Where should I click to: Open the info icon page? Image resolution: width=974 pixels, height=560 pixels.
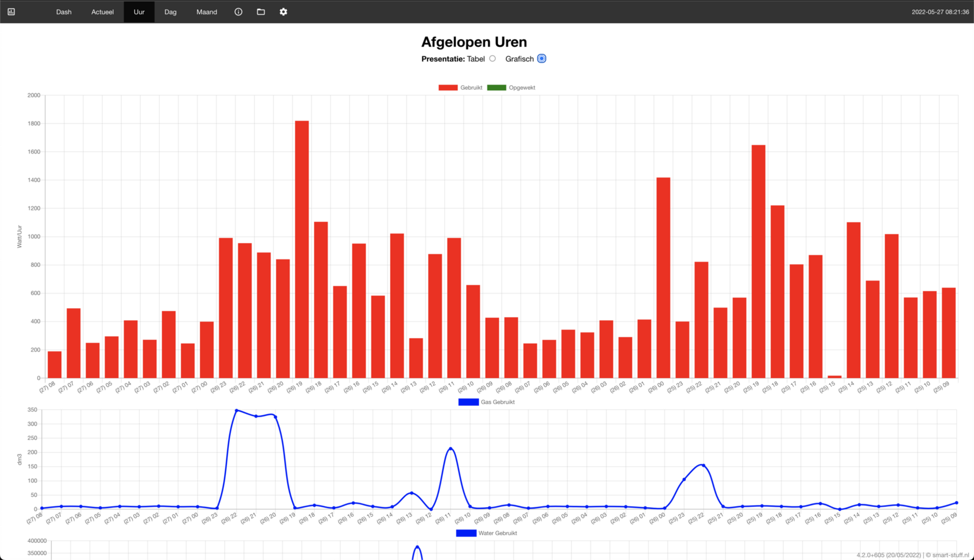[x=238, y=11]
